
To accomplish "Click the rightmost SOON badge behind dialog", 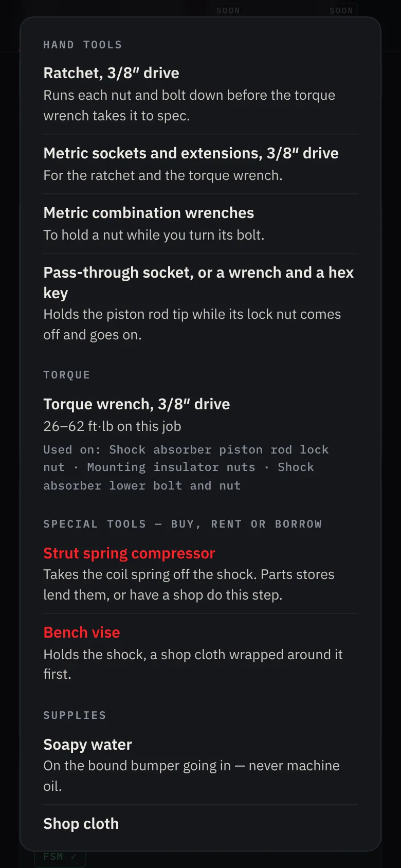I will pos(341,10).
